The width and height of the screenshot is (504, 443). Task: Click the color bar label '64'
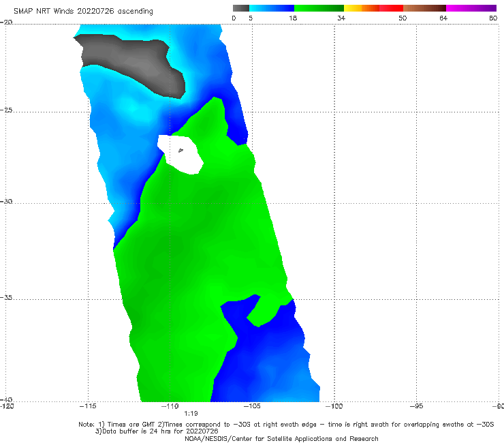[x=443, y=18]
